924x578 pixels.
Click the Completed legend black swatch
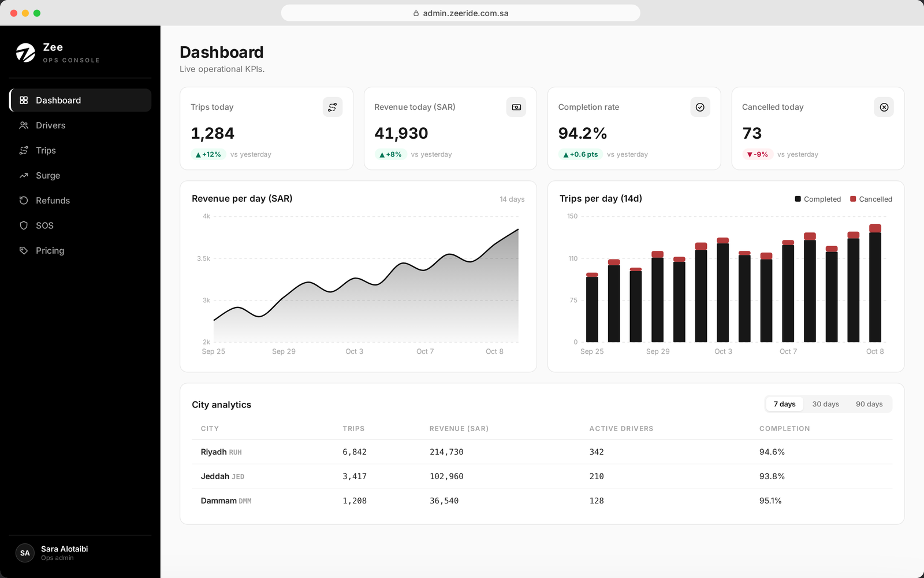798,199
